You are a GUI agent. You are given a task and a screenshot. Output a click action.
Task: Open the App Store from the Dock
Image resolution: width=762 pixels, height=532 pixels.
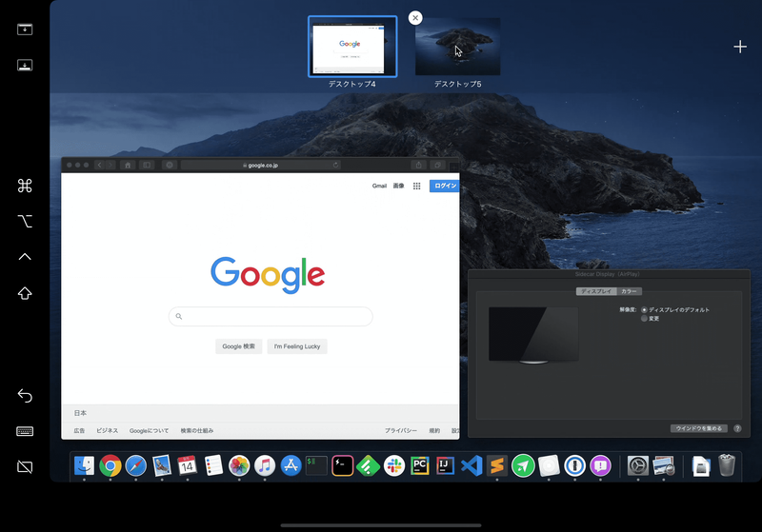[x=291, y=466]
